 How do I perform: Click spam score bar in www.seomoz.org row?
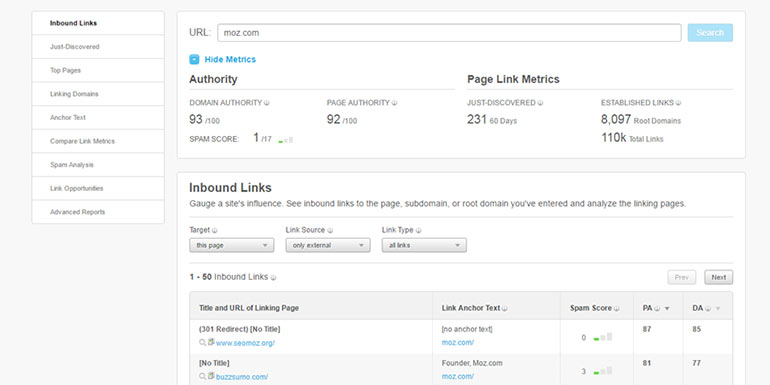[x=603, y=337]
